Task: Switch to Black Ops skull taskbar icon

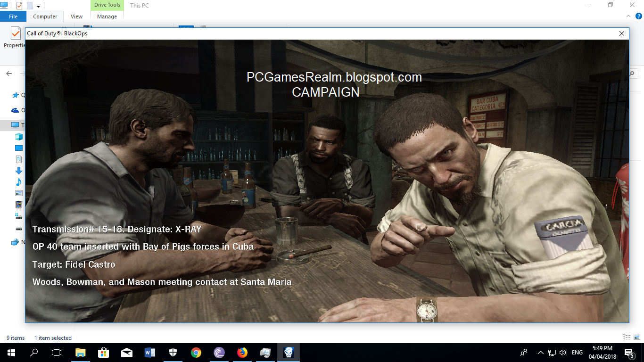Action: pyautogui.click(x=289, y=353)
